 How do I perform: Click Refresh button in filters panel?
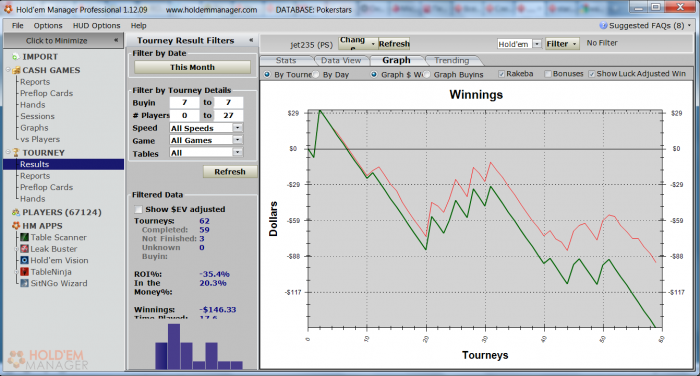(230, 171)
